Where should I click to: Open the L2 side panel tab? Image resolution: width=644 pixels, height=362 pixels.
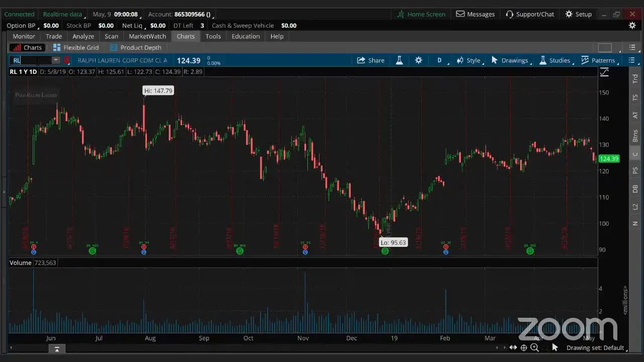635,207
